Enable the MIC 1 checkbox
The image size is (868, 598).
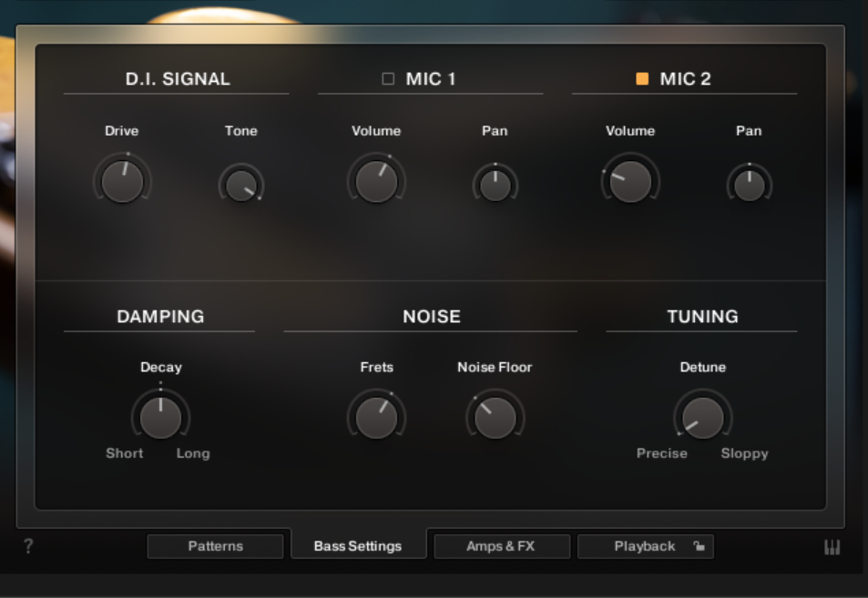click(x=388, y=78)
